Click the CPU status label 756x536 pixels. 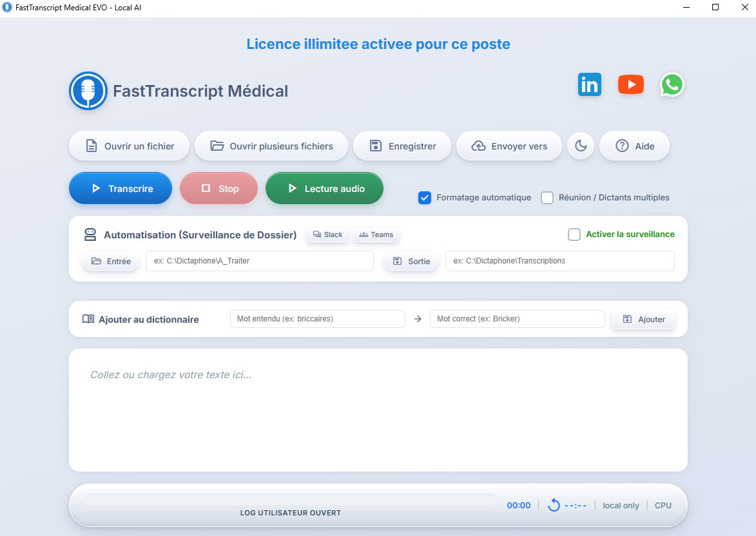coord(663,505)
